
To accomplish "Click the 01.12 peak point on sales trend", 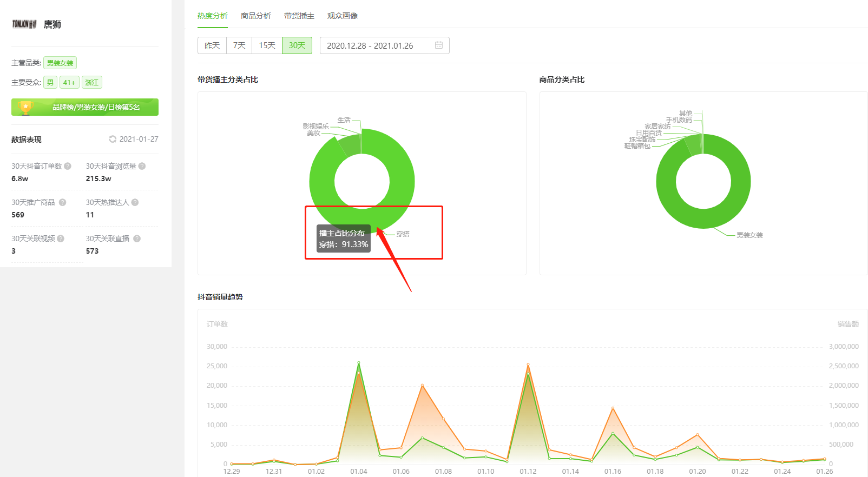I will click(528, 365).
